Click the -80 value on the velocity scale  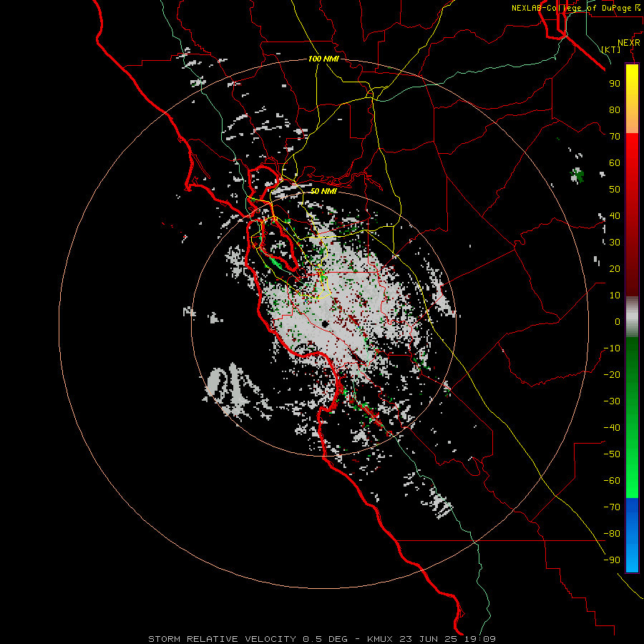point(612,534)
